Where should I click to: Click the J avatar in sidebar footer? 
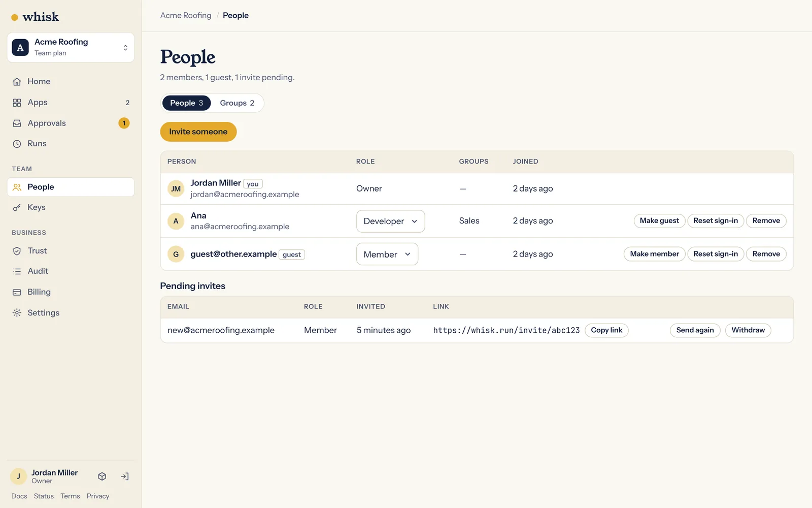pos(19,477)
